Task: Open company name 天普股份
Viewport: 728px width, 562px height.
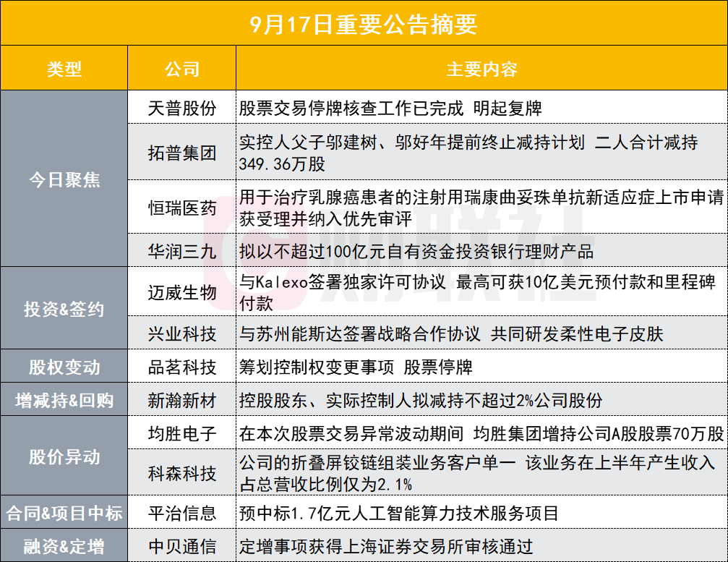Action: 181,108
